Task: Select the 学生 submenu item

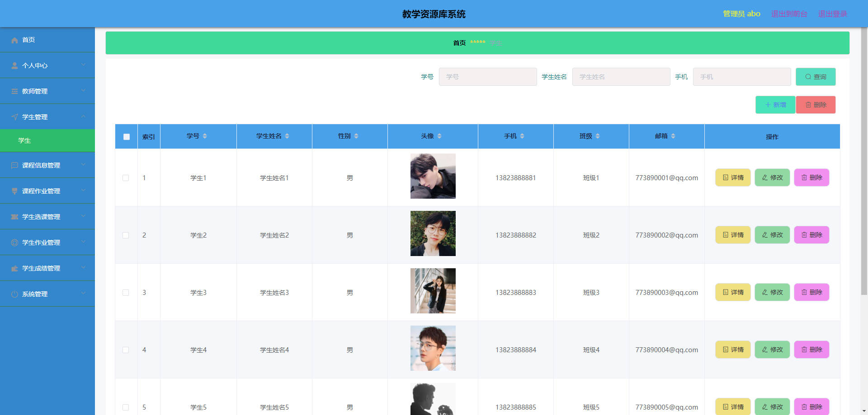Action: [47, 140]
